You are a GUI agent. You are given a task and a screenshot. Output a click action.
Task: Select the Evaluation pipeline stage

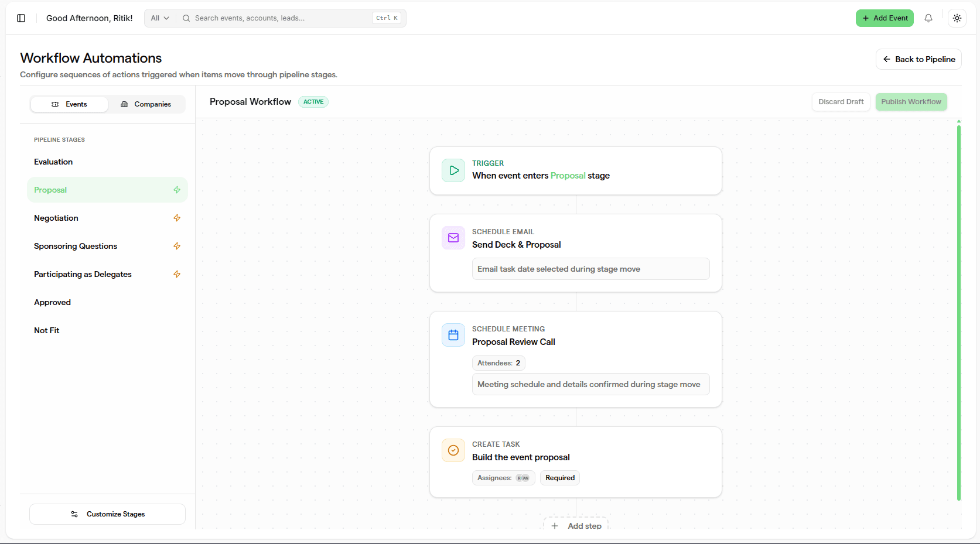(107, 162)
